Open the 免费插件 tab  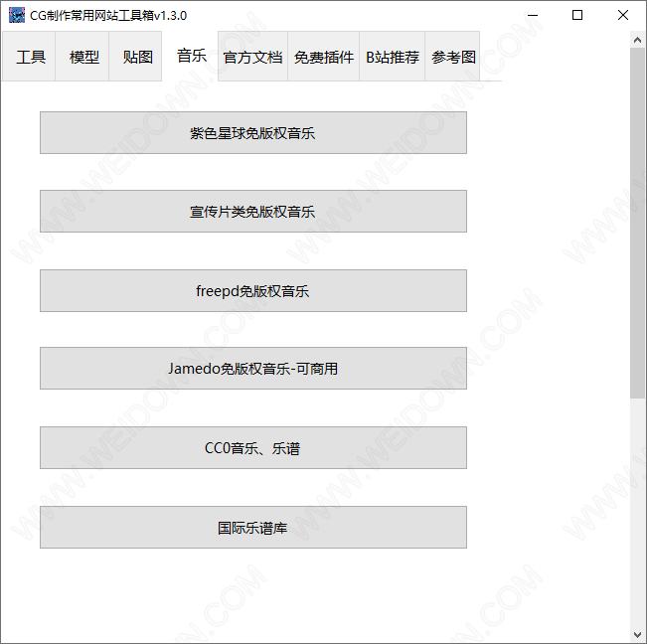pyautogui.click(x=324, y=56)
